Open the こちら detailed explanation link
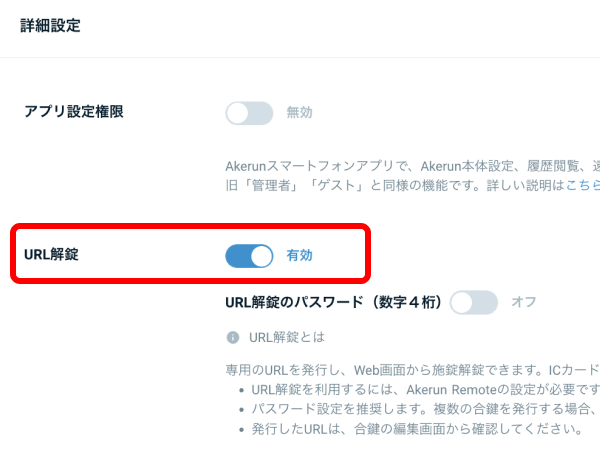The width and height of the screenshot is (600, 464). tap(583, 186)
